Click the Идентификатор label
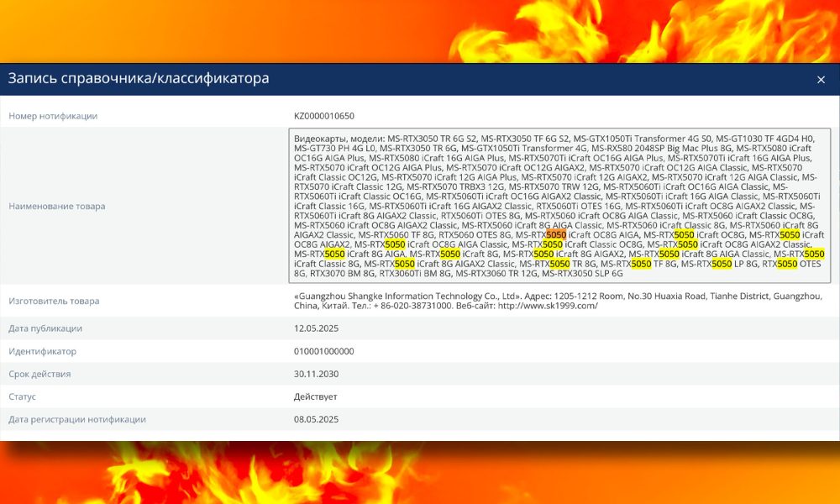Screen dimensions: 840x504 click(42, 351)
